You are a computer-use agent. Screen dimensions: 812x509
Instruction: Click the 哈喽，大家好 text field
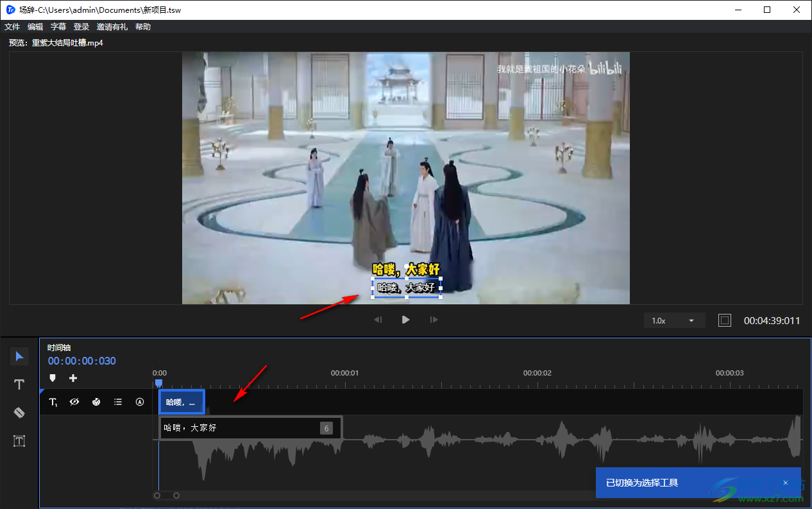(251, 427)
